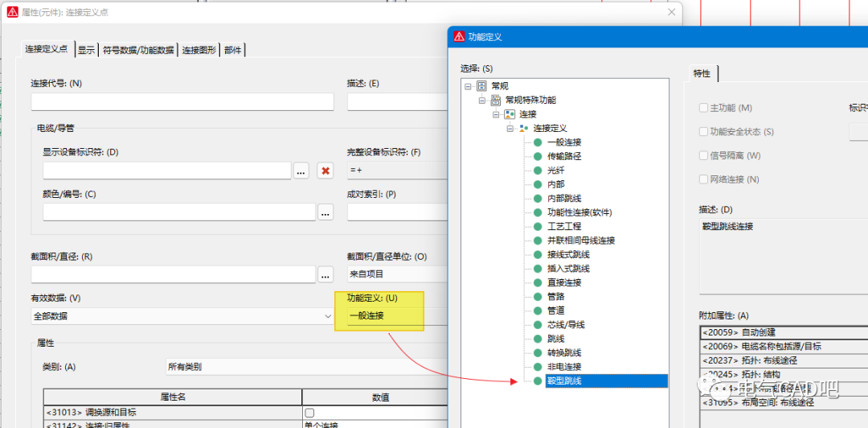Click the 描述 text area reading 鞍型跳线连接
Viewport: 868px width, 428px height.
click(784, 256)
